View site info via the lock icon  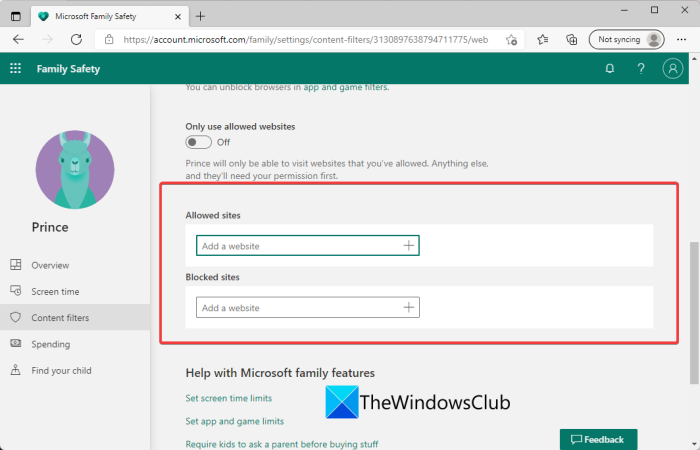pyautogui.click(x=109, y=39)
